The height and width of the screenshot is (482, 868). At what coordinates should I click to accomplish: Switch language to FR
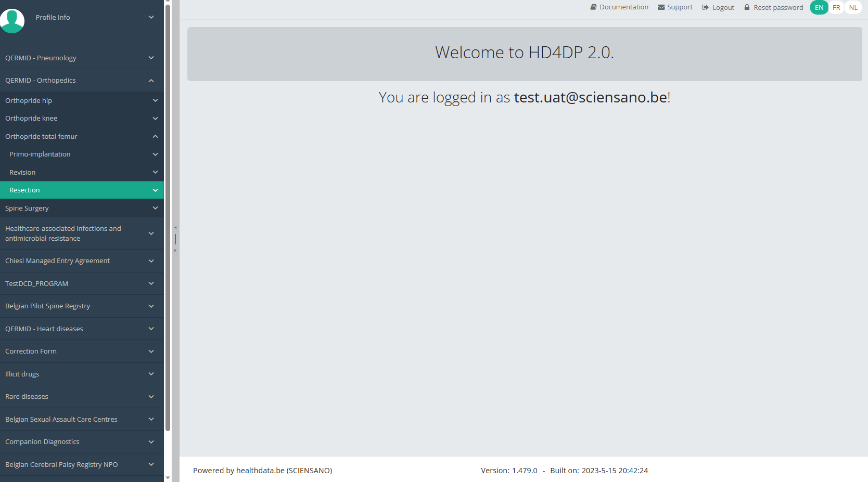(x=836, y=7)
